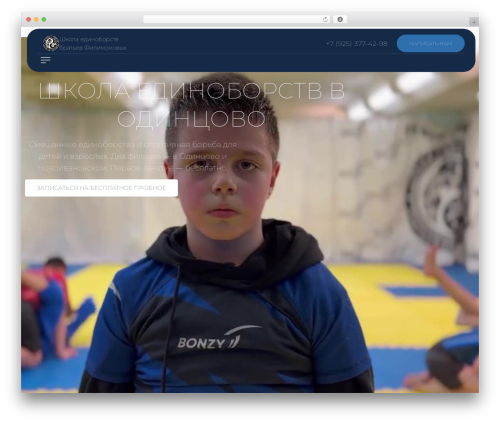This screenshot has height=423, width=500.
Task: Open the hamburger menu in the header
Action: coord(45,60)
